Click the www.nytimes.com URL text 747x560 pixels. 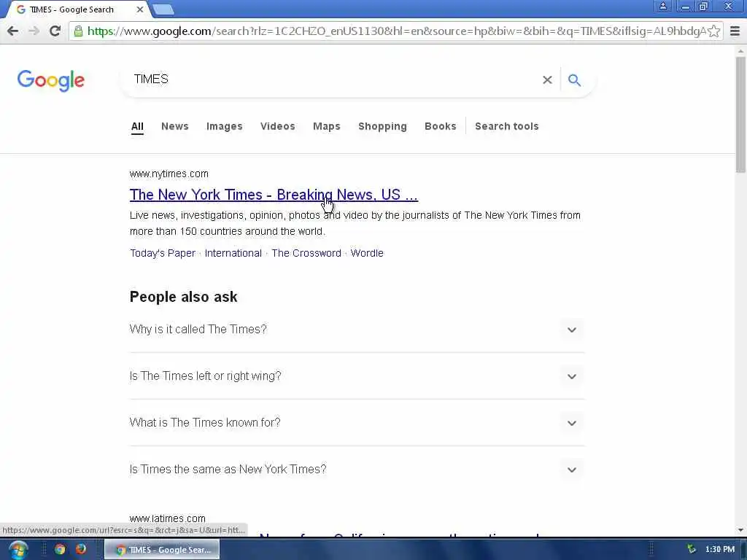[x=169, y=174]
